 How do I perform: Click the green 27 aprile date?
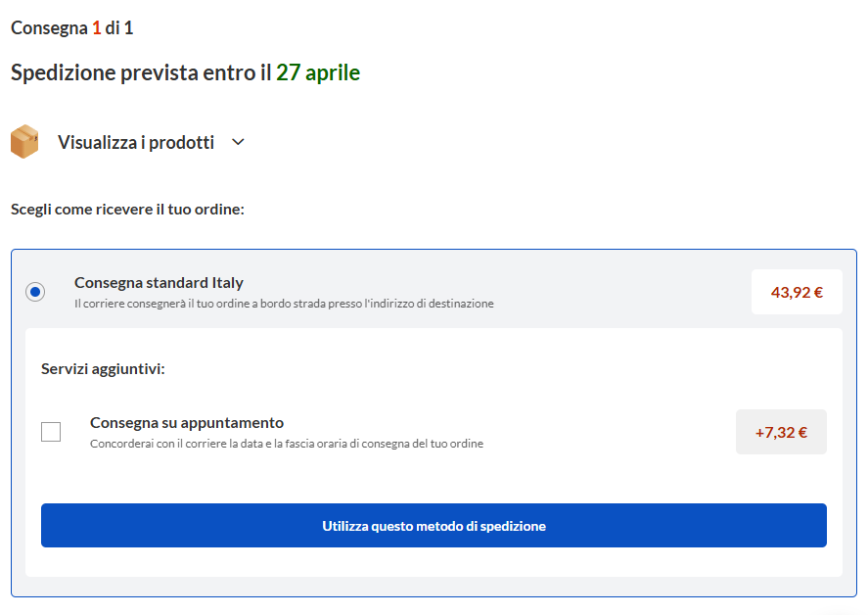coord(318,72)
